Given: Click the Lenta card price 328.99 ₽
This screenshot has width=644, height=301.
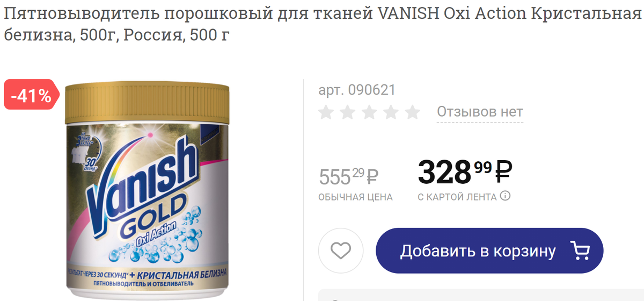Looking at the screenshot, I should pos(465,171).
